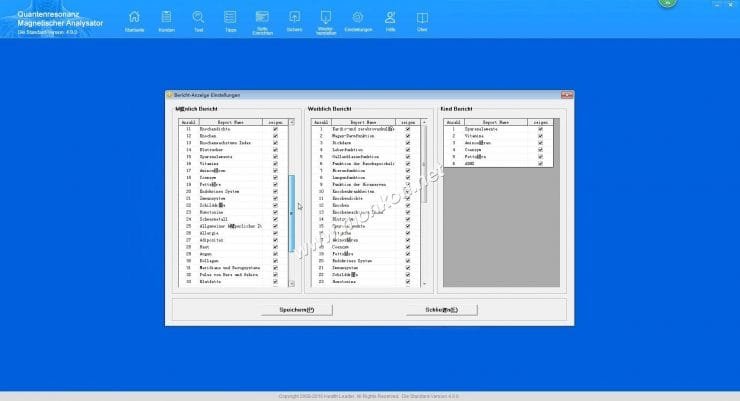740x401 pixels.
Task: Select row 2 Magen-Darmfunktion in female report
Action: coord(366,136)
